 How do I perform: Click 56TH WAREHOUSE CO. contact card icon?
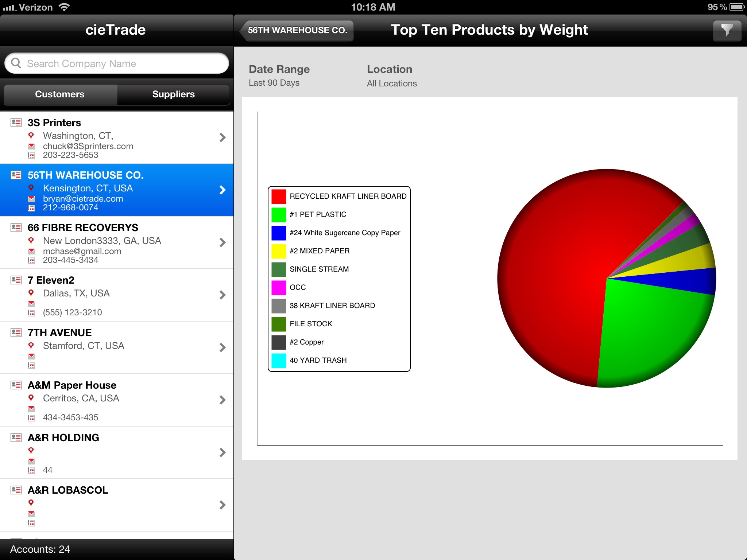16,175
